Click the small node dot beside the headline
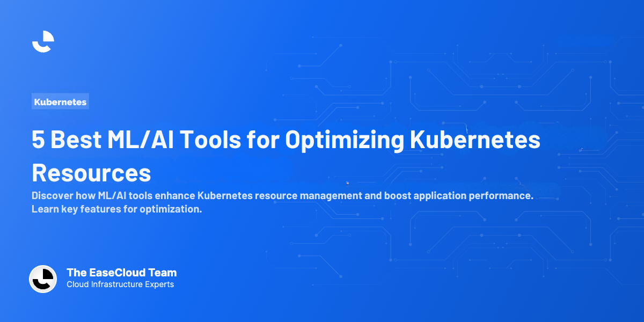This screenshot has height=322, width=644. pyautogui.click(x=582, y=150)
